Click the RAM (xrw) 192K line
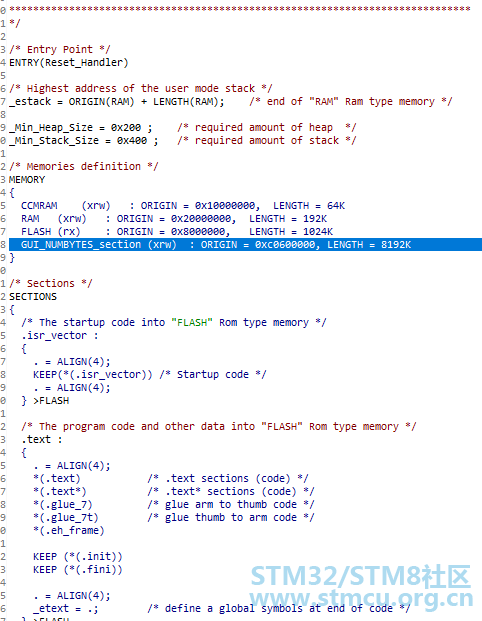482x621 pixels. (x=174, y=219)
